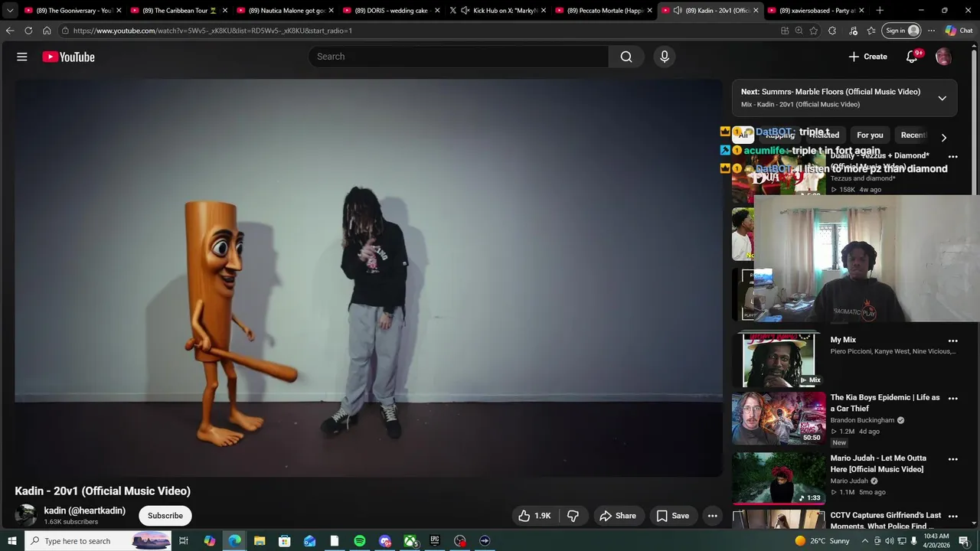
Task: Open Mario Judah video thumbnail
Action: (x=779, y=478)
